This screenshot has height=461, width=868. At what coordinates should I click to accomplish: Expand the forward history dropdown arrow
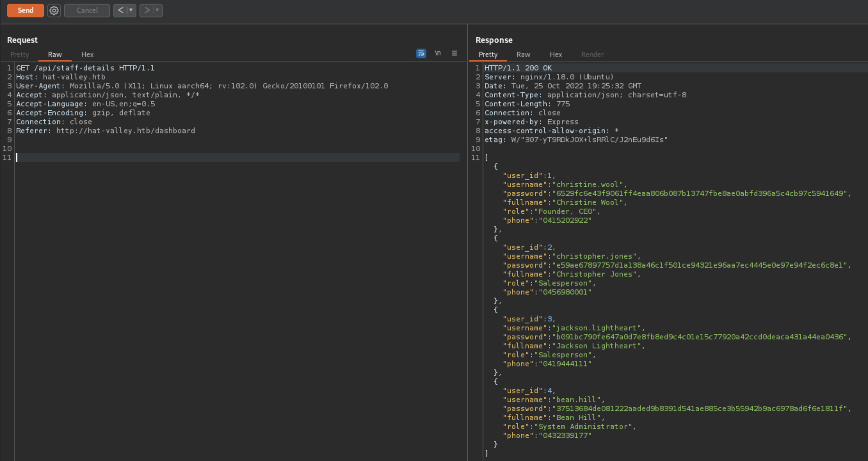pyautogui.click(x=157, y=11)
